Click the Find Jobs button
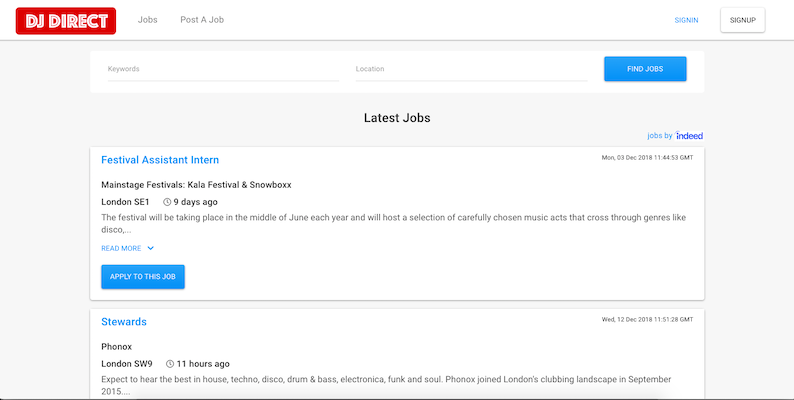Image resolution: width=794 pixels, height=400 pixels. (x=645, y=69)
